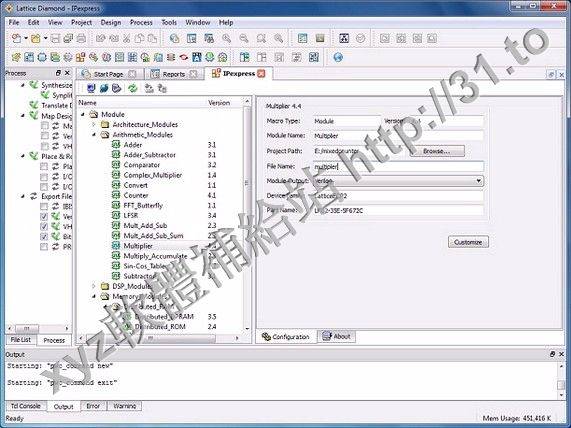Check the first checkbox under Map Design
571x428 pixels.
pos(44,126)
